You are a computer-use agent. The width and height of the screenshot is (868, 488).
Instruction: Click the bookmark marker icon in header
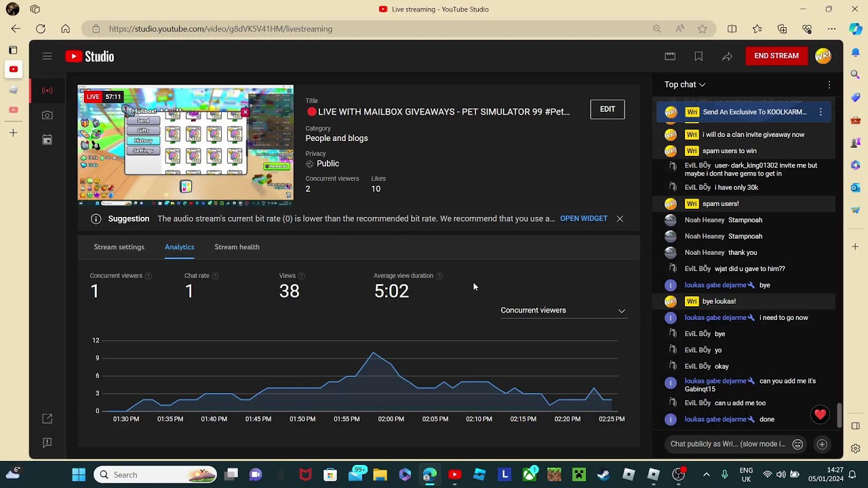coord(698,56)
